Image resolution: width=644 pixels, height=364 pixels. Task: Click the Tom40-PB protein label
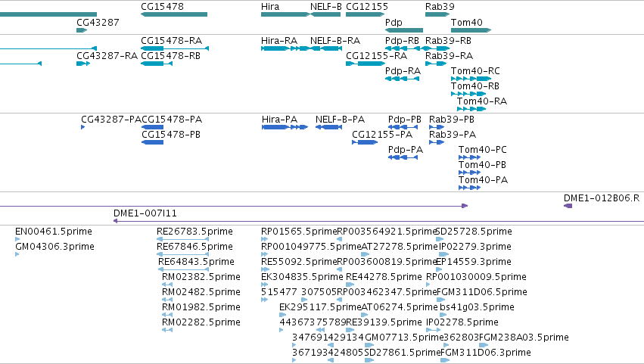(x=482, y=165)
